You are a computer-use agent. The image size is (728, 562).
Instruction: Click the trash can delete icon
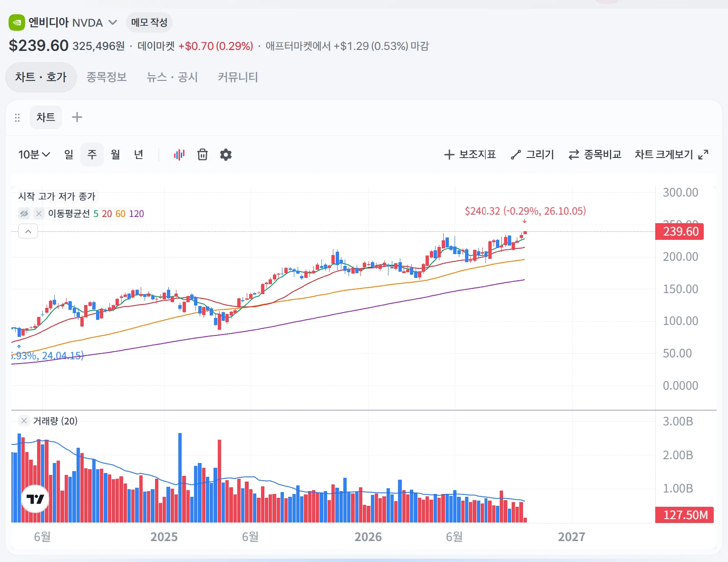click(x=203, y=155)
